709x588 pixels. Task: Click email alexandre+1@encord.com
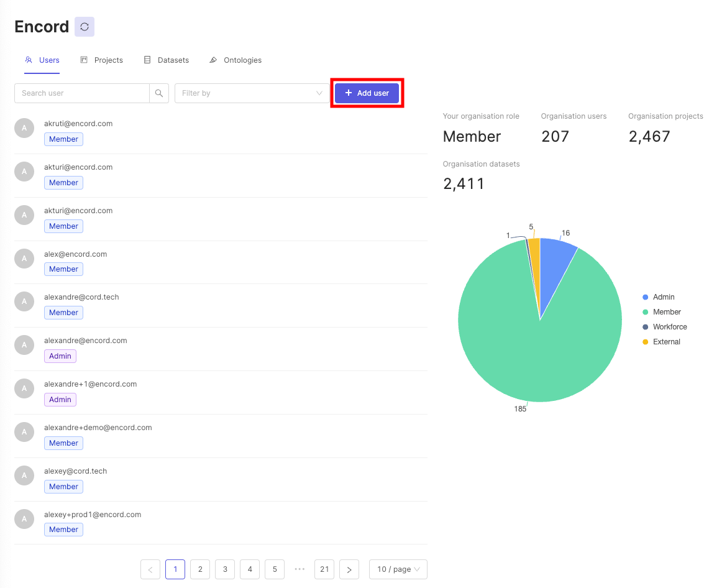click(x=91, y=384)
